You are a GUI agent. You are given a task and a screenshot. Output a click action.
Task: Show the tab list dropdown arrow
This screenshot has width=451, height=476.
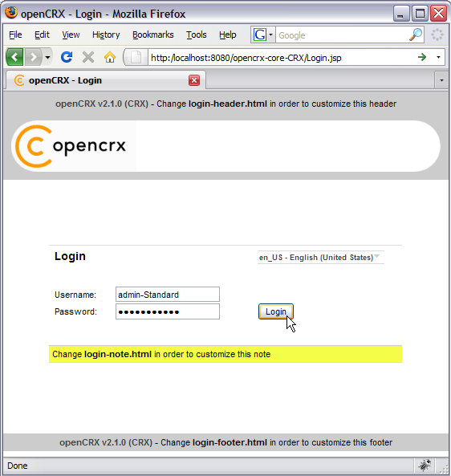(x=441, y=80)
